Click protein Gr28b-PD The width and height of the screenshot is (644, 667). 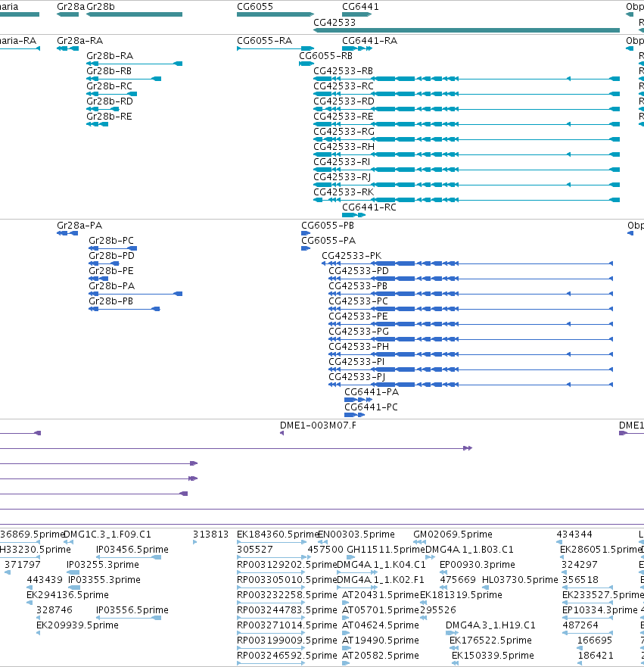tap(104, 263)
